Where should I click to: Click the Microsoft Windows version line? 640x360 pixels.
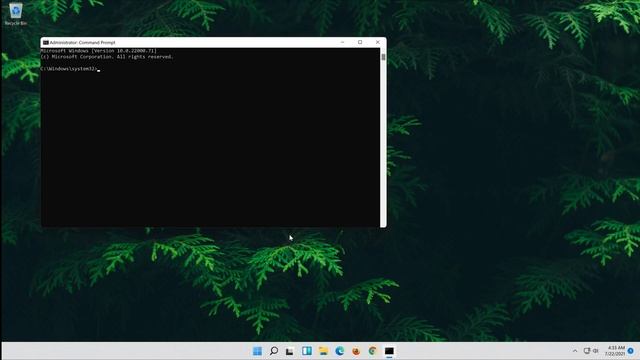pos(98,51)
